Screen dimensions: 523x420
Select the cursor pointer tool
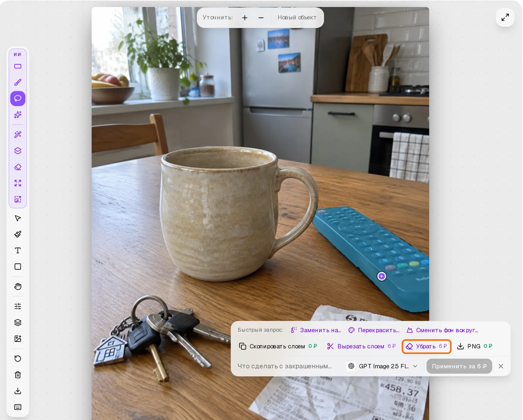click(18, 218)
